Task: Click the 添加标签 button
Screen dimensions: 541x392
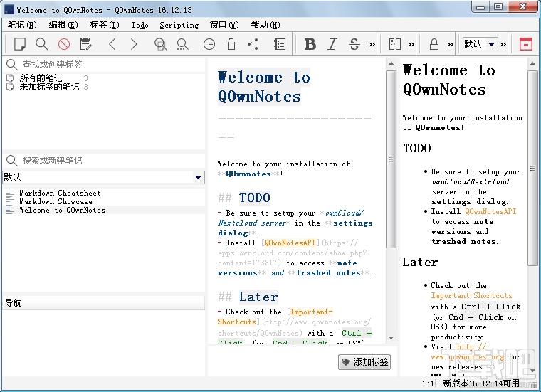Action: pyautogui.click(x=364, y=361)
